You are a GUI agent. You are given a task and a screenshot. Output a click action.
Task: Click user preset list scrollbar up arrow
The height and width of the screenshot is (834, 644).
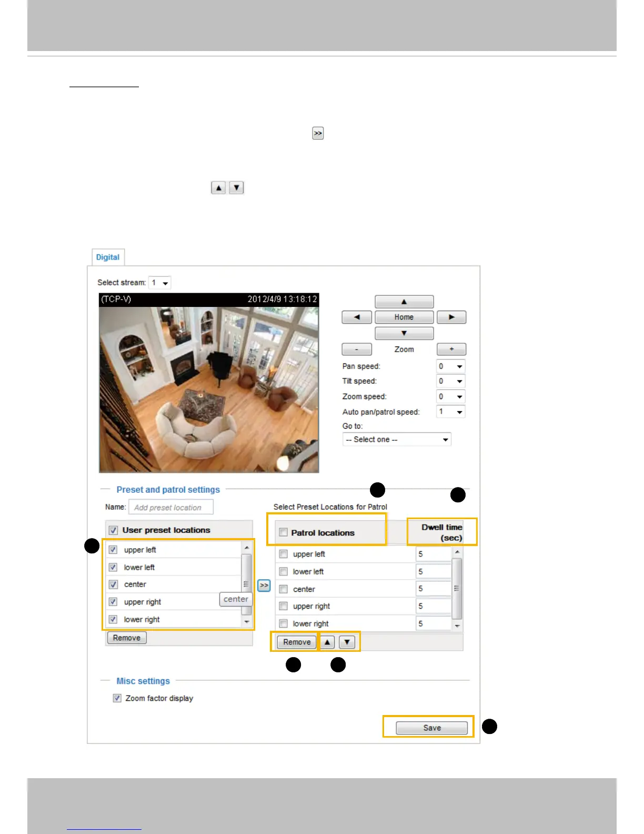pyautogui.click(x=247, y=548)
